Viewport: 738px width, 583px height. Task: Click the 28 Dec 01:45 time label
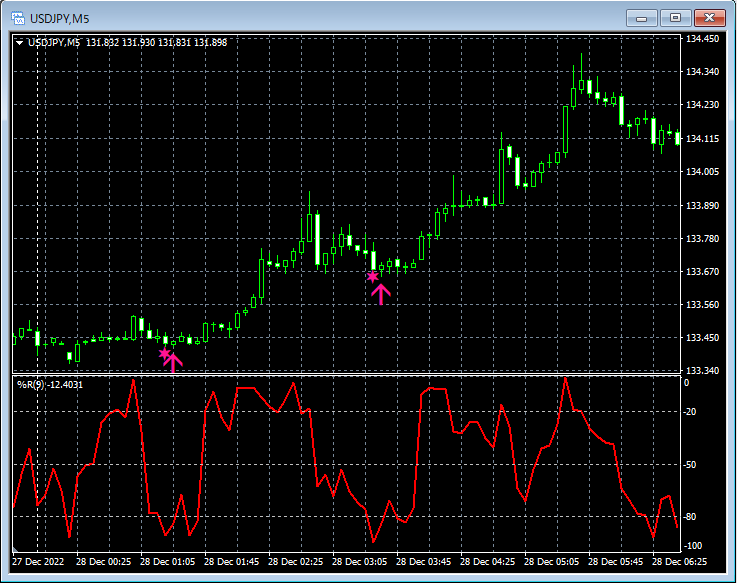point(232,561)
